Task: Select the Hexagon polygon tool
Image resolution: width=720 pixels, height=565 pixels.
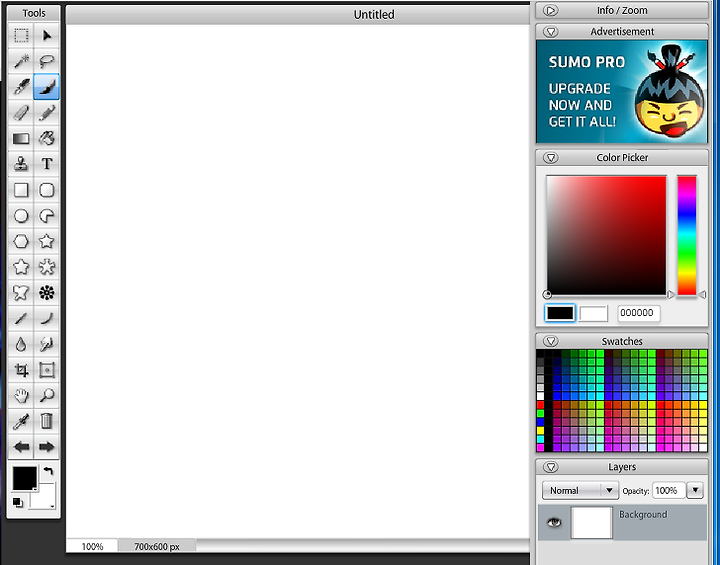Action: click(21, 241)
